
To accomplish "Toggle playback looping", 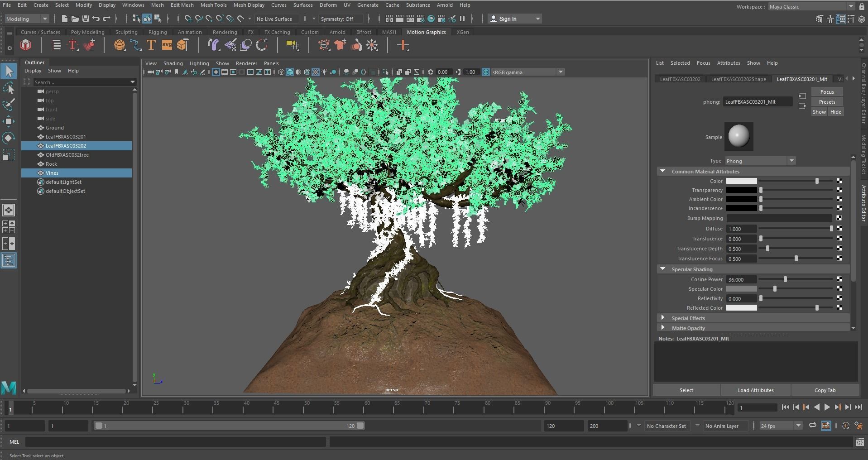I will tap(813, 426).
